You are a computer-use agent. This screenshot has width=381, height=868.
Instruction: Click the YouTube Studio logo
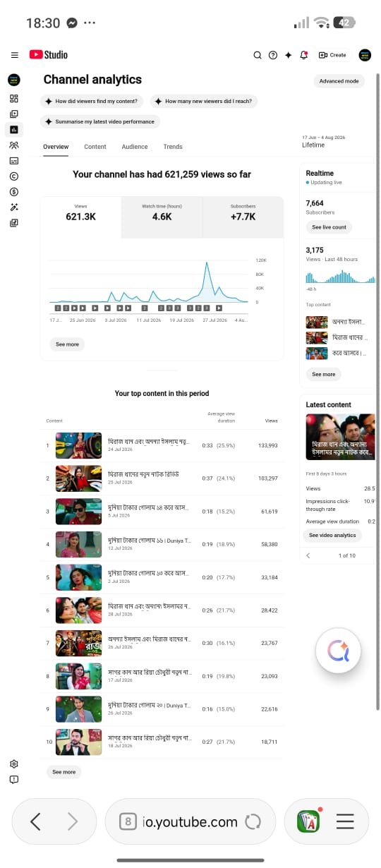[48, 54]
